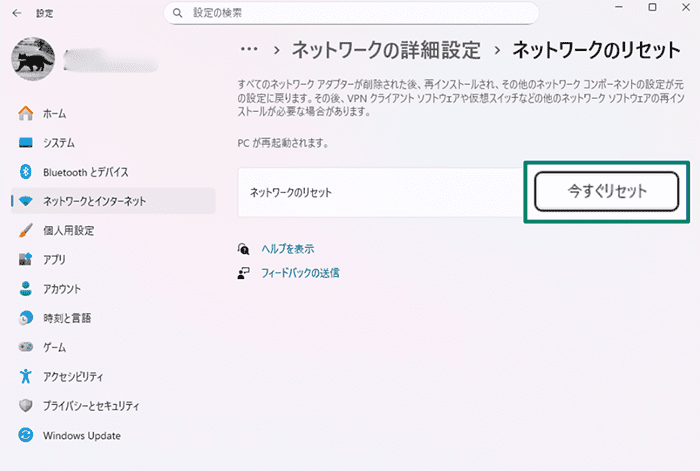Image resolution: width=700 pixels, height=471 pixels.
Task: Click the ゲーム controller icon
Action: point(26,347)
